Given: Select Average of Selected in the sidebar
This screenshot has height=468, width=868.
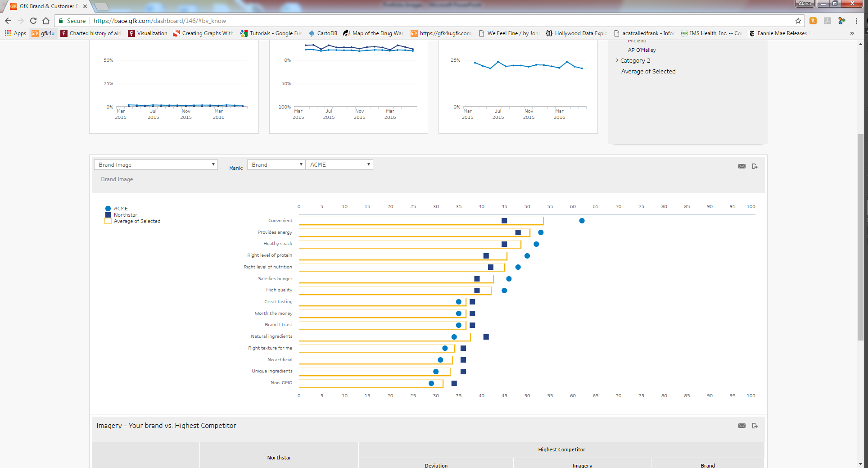Looking at the screenshot, I should 648,72.
